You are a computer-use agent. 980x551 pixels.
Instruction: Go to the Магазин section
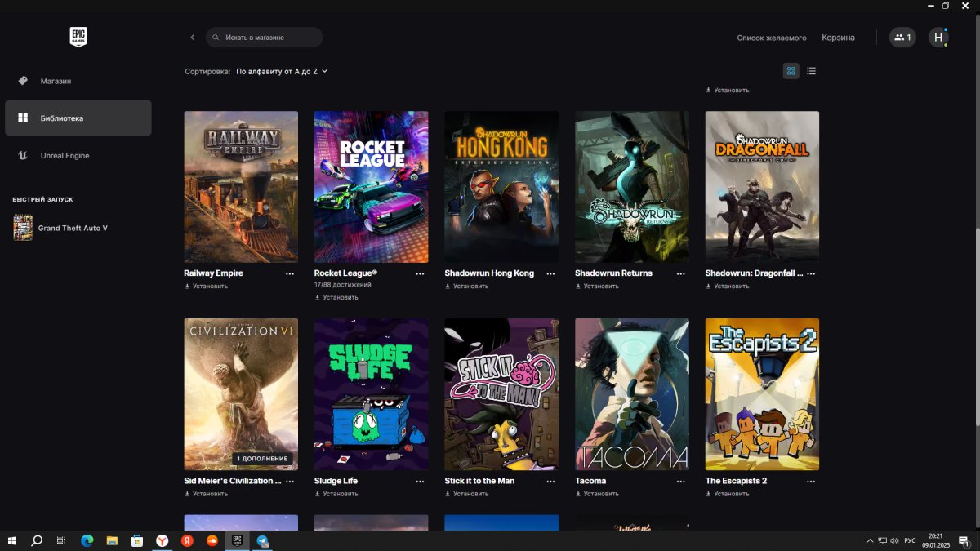(x=78, y=81)
